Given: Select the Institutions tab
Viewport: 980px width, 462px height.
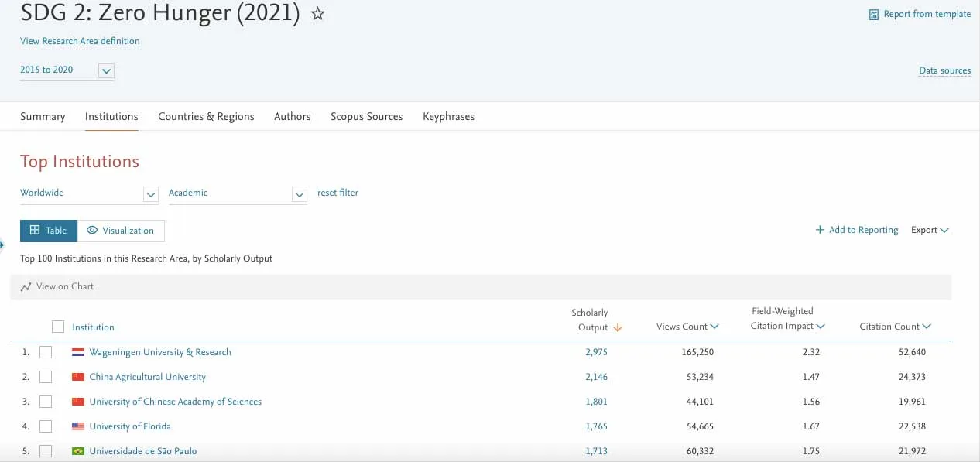Looking at the screenshot, I should point(111,116).
